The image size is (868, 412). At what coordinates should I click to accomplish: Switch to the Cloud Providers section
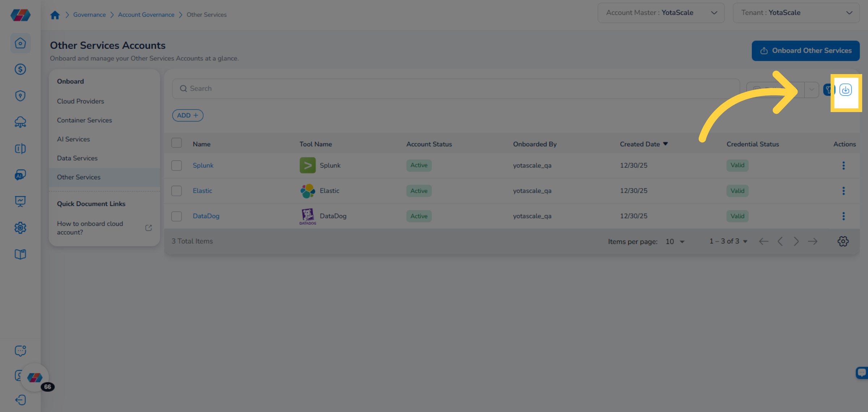[80, 101]
